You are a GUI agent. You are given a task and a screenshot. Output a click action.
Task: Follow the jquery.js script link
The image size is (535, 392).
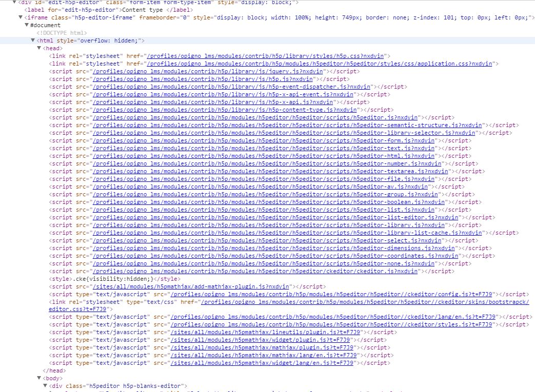point(208,71)
